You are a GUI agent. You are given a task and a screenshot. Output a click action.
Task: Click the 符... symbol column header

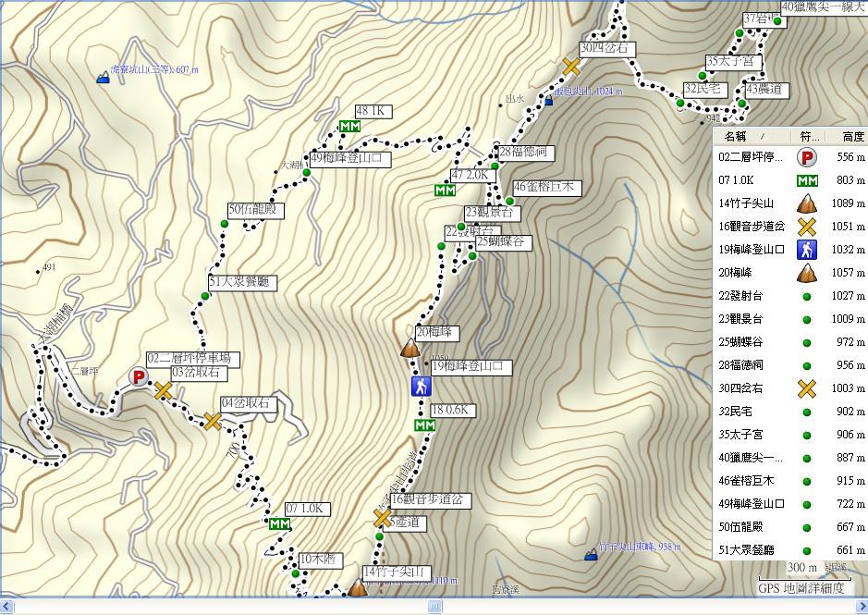[808, 136]
